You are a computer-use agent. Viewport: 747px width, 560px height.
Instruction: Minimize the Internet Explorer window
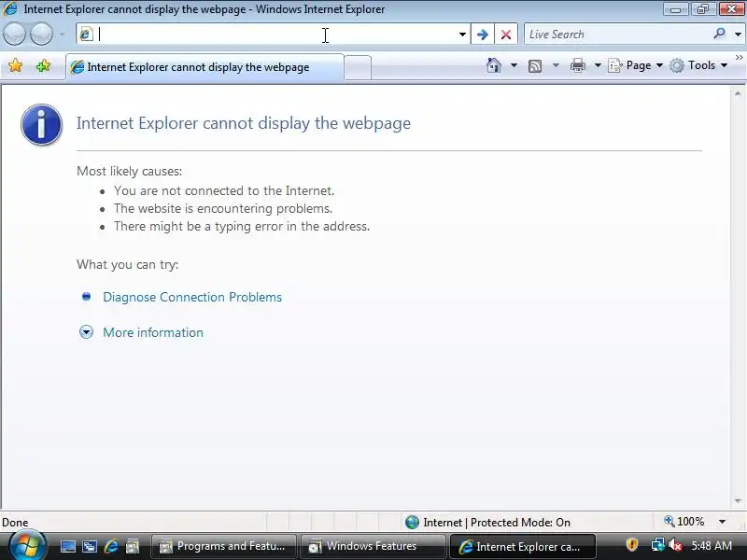tap(675, 9)
